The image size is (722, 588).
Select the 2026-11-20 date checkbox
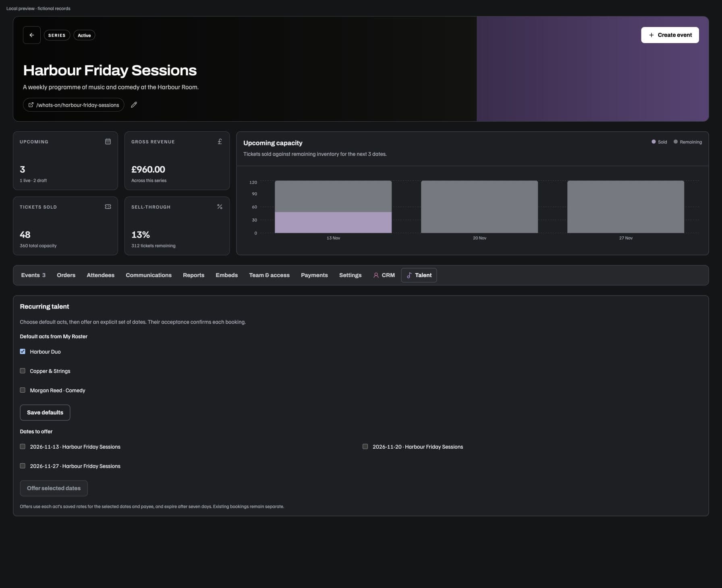(365, 447)
